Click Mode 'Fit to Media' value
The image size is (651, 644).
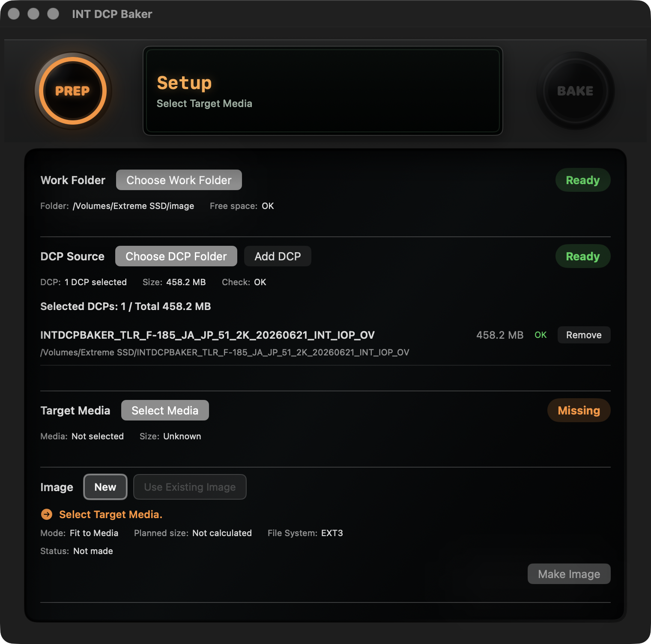pos(94,533)
